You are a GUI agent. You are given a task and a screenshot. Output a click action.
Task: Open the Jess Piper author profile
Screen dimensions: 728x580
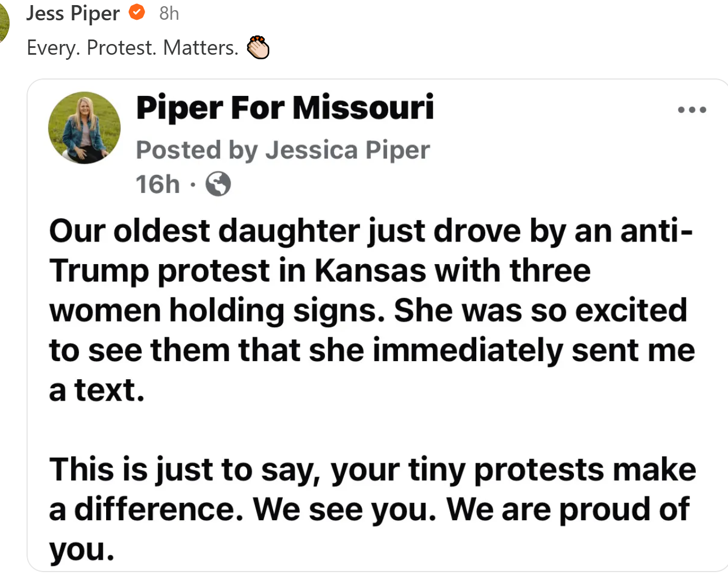pos(73,13)
